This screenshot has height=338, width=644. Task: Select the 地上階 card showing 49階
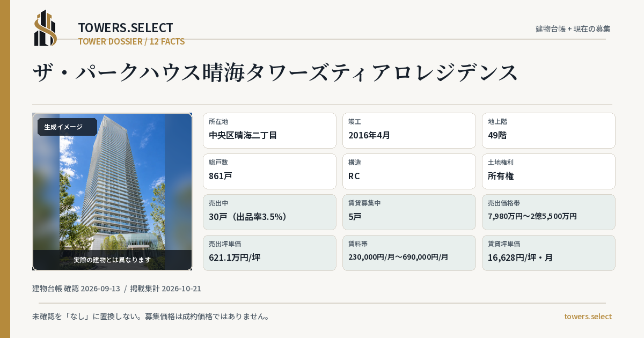548,130
